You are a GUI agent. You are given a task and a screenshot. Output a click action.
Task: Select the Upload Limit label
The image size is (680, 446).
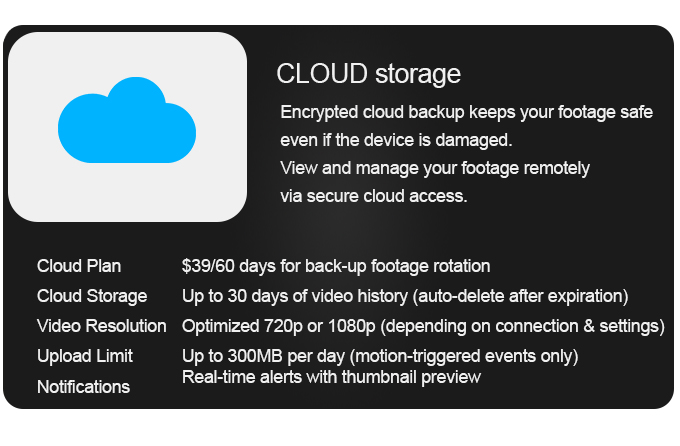(85, 356)
